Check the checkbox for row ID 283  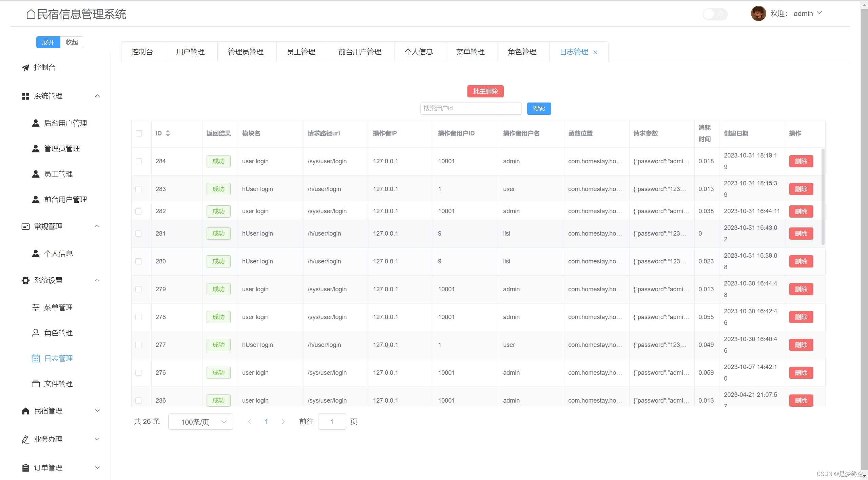(139, 189)
